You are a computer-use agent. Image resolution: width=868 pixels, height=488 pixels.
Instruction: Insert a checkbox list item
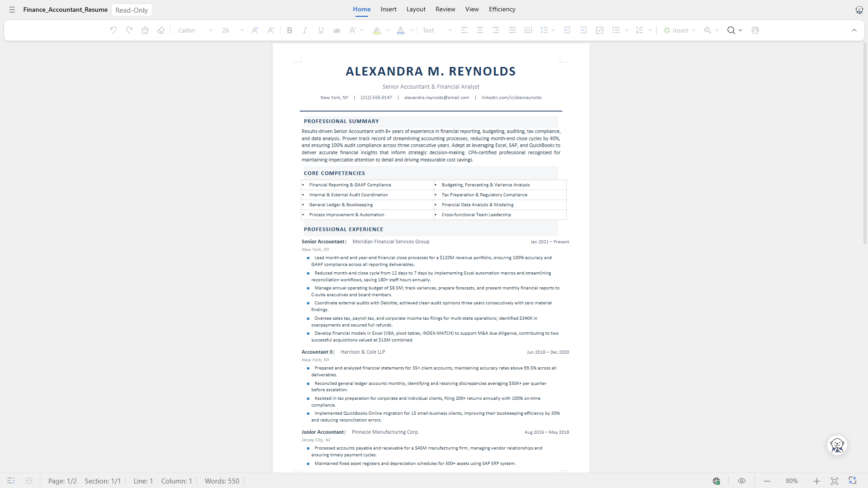coord(600,30)
